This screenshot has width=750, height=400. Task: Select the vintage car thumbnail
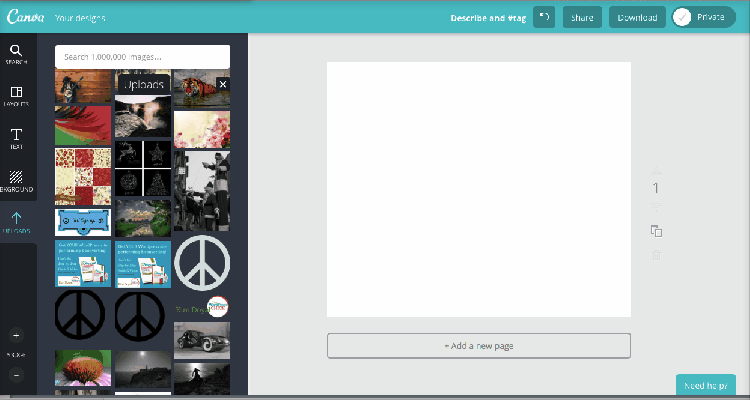click(202, 340)
